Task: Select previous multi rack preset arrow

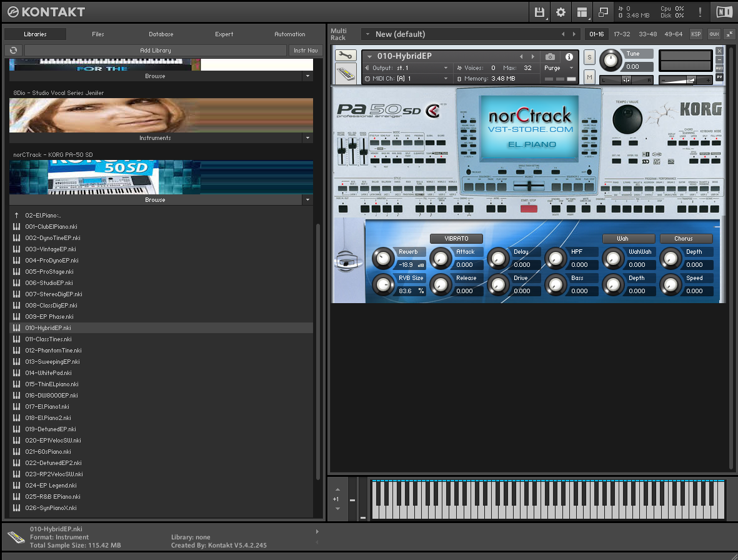Action: [x=563, y=34]
